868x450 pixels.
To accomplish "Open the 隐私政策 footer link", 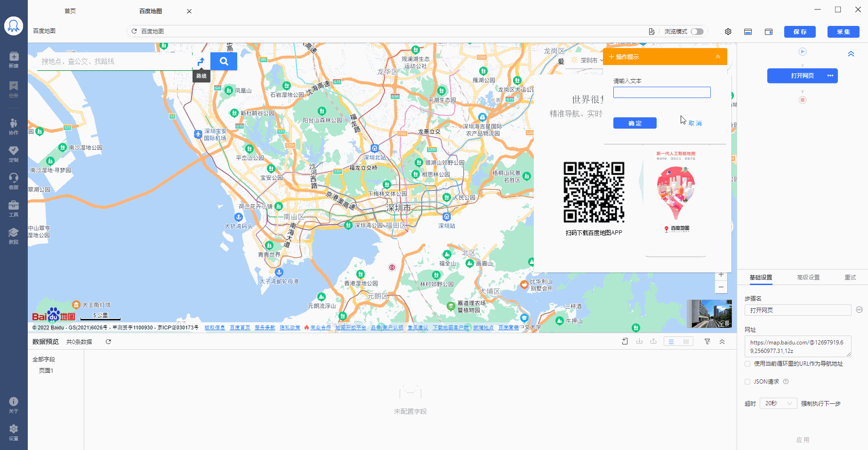I will click(290, 327).
